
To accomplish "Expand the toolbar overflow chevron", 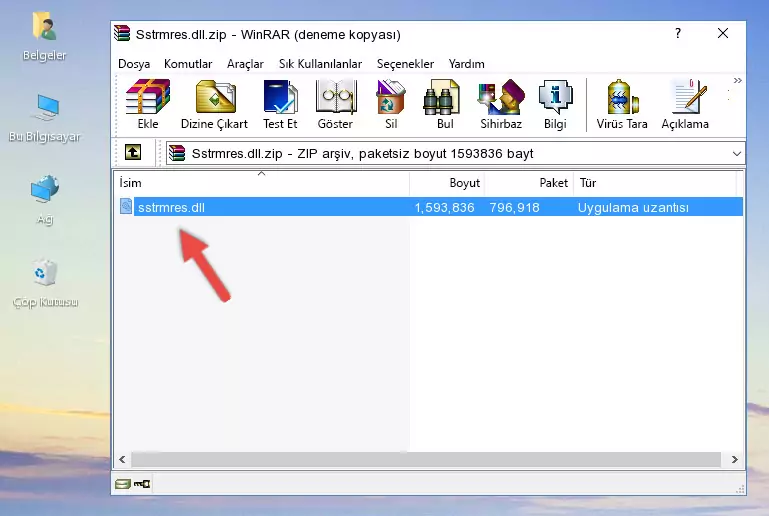I will click(x=737, y=80).
